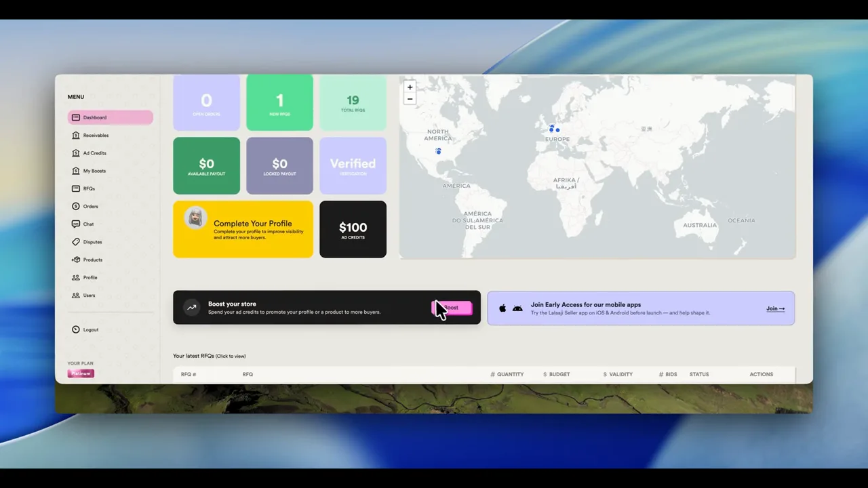Open Receivables from the menu
This screenshot has height=488, width=868.
pos(96,136)
